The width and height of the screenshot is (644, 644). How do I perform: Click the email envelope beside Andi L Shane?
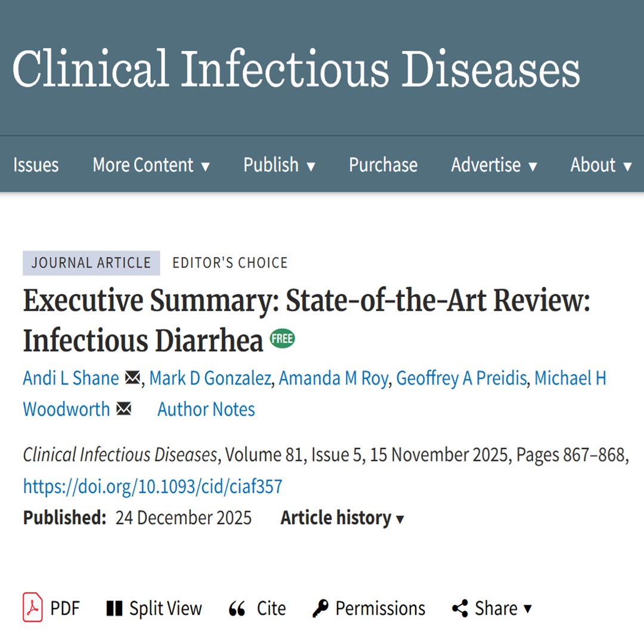point(132,378)
